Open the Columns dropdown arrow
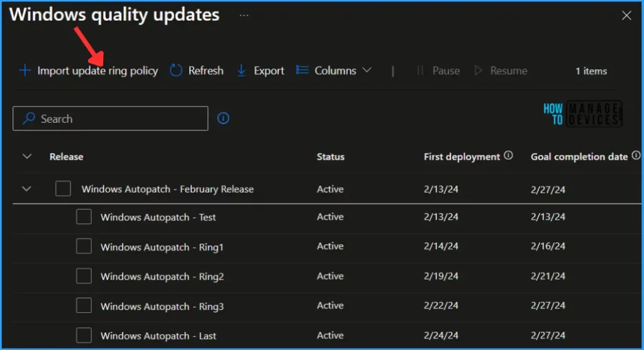This screenshot has width=644, height=350. click(367, 71)
